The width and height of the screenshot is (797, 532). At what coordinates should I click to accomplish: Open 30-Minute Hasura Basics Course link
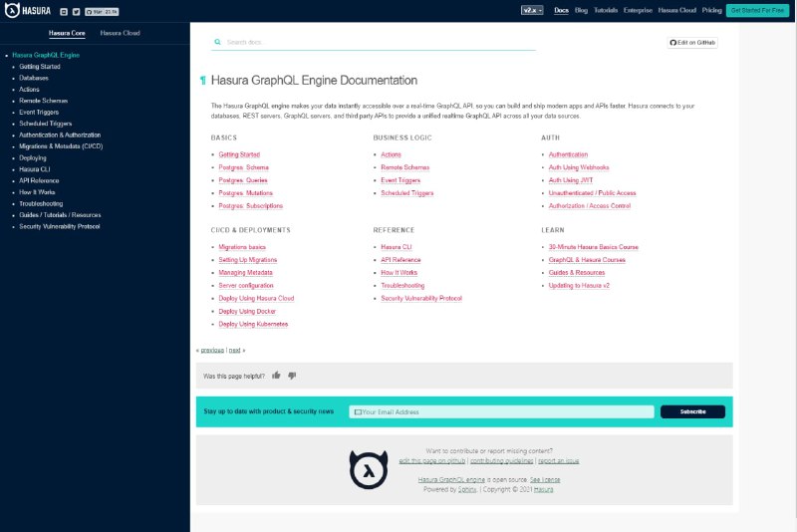[x=593, y=247]
